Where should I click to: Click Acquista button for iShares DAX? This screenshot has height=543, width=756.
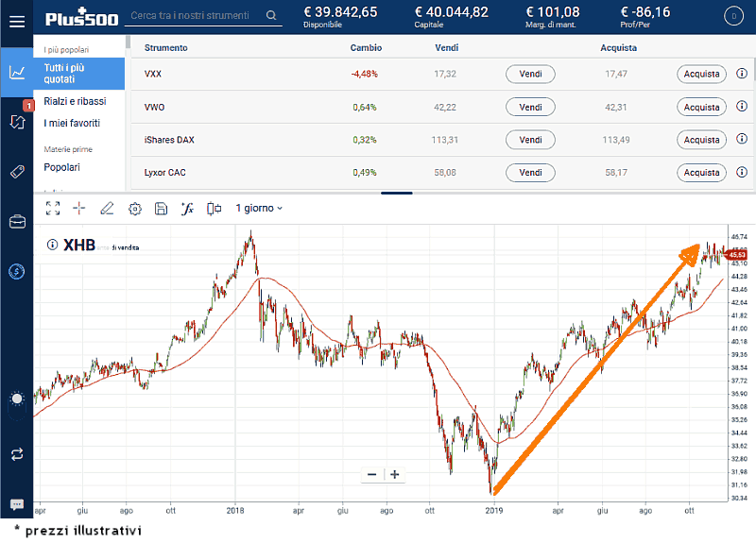pos(701,140)
